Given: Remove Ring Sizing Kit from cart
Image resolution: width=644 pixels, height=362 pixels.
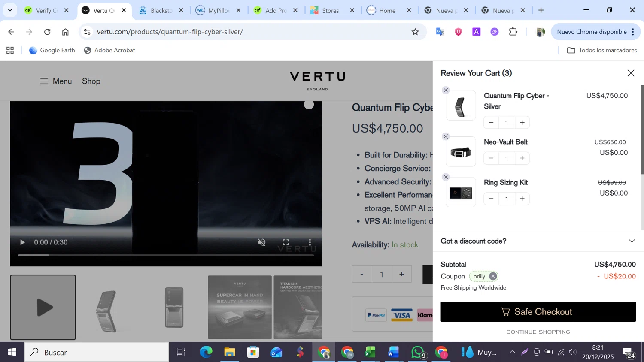Looking at the screenshot, I should coord(446,177).
